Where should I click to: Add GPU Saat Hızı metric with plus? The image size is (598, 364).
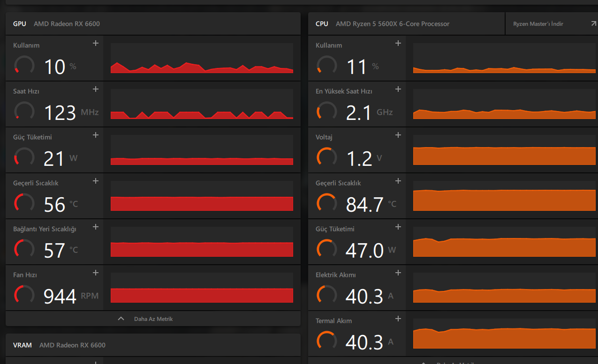pos(96,89)
